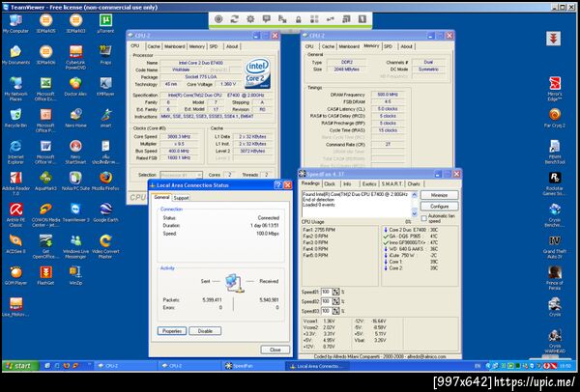Click Disable in Local Area Connection Status

pos(205,331)
